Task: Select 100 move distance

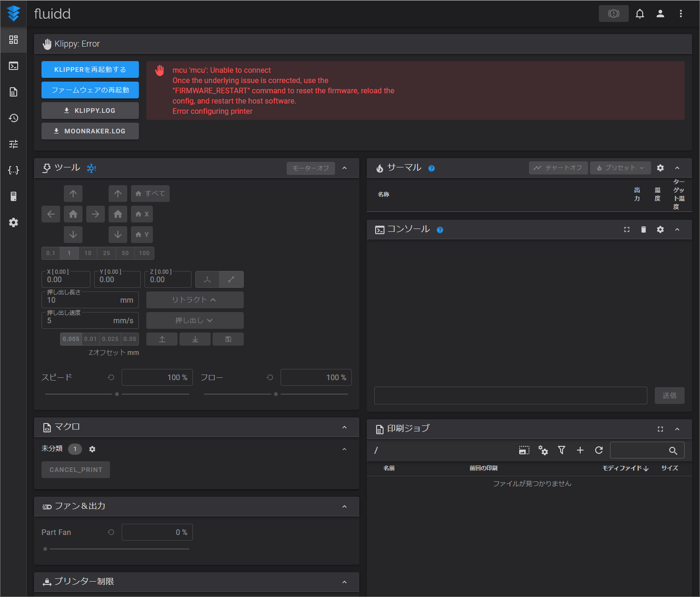Action: pyautogui.click(x=144, y=253)
